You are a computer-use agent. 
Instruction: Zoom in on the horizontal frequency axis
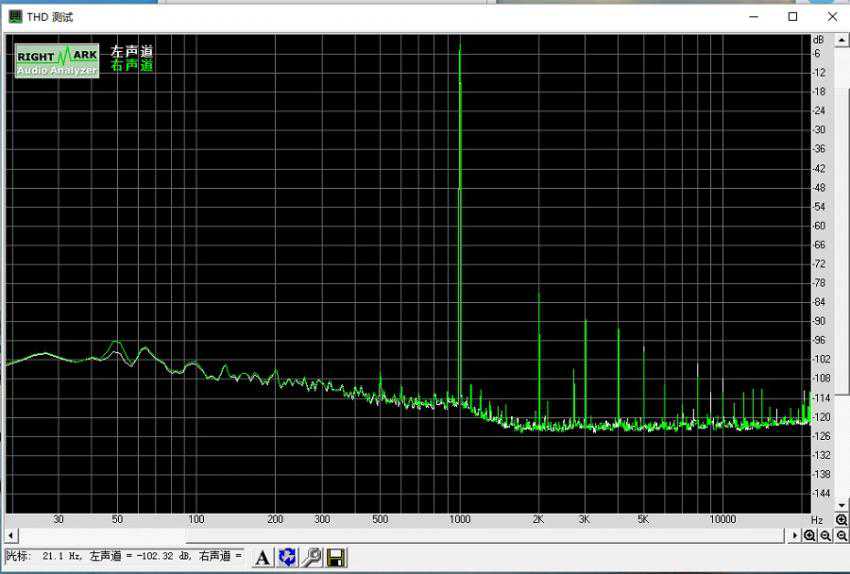click(809, 536)
